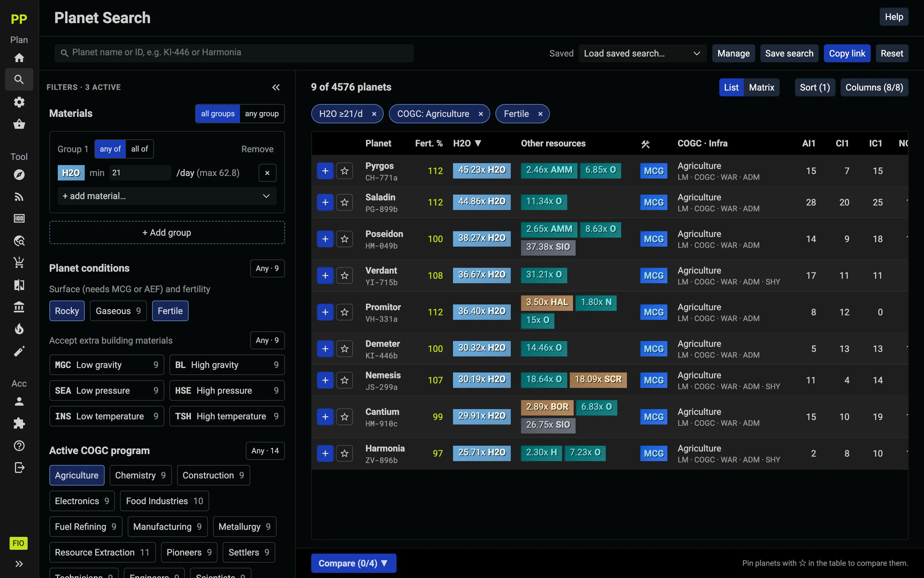Open the Load saved search dropdown
924x578 pixels.
click(x=643, y=54)
